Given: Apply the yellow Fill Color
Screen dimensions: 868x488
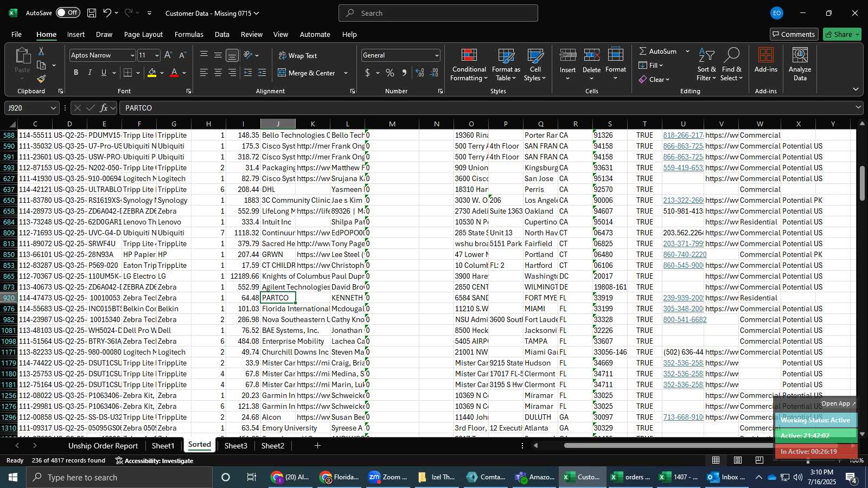Looking at the screenshot, I should click(x=152, y=73).
